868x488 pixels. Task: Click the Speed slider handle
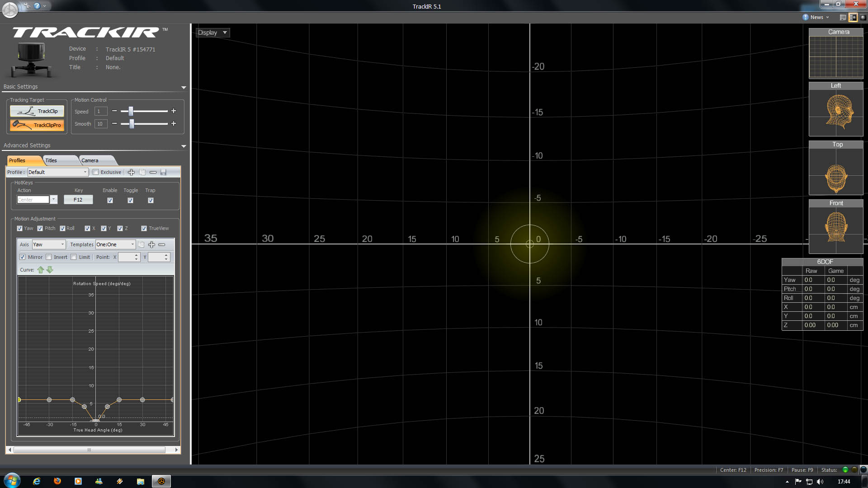pyautogui.click(x=131, y=111)
